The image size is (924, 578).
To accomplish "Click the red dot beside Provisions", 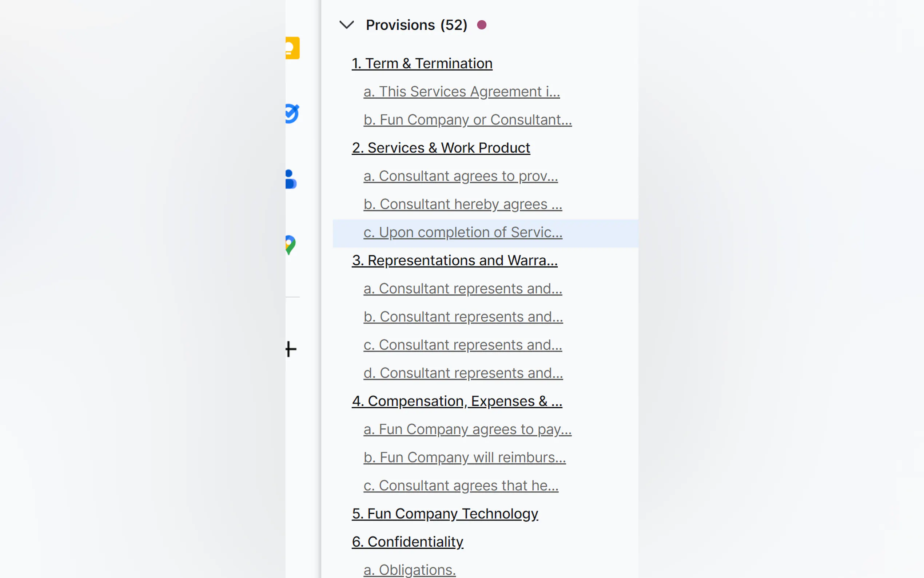I will click(482, 25).
